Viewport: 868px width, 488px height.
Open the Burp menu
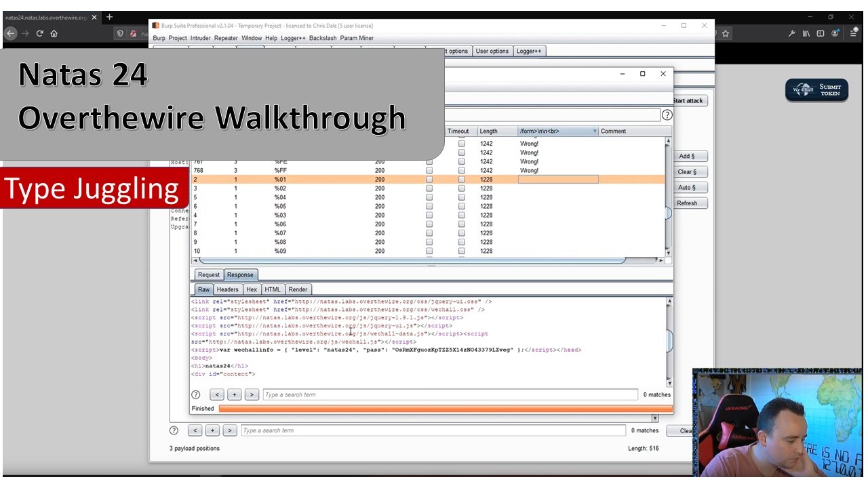(159, 38)
